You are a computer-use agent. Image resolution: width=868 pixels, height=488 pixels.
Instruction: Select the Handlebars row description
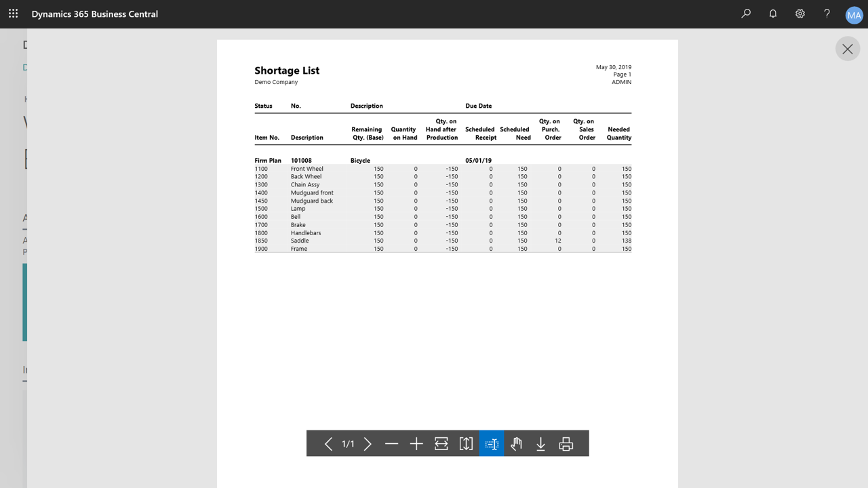click(x=306, y=233)
